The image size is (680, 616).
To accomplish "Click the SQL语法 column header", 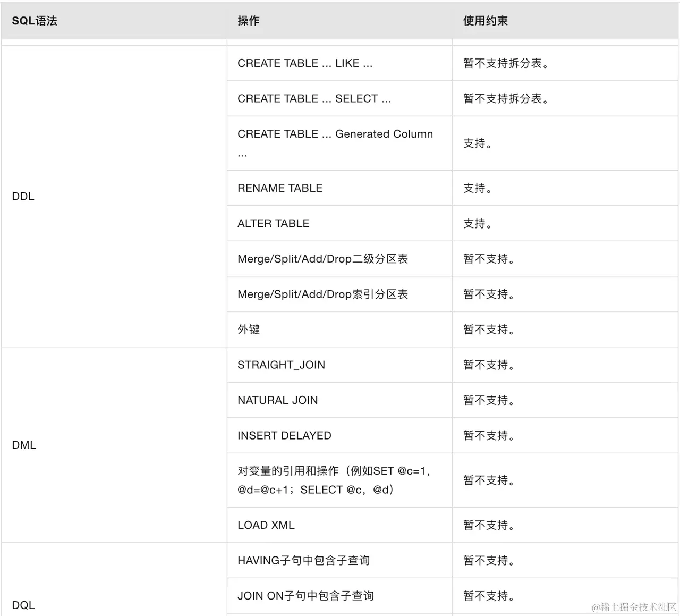I will click(x=35, y=21).
